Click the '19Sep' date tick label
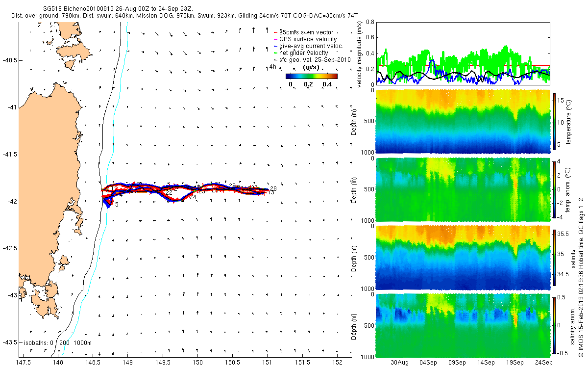 tap(515, 362)
